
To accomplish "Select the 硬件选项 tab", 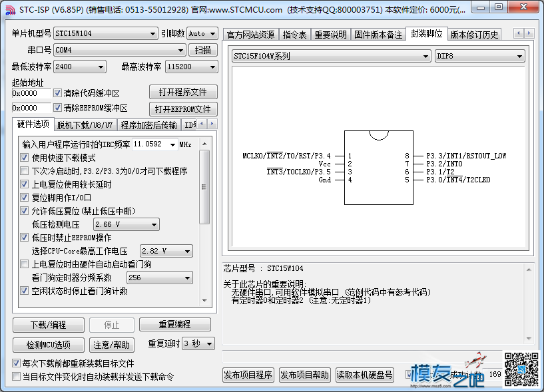I will pyautogui.click(x=33, y=124).
